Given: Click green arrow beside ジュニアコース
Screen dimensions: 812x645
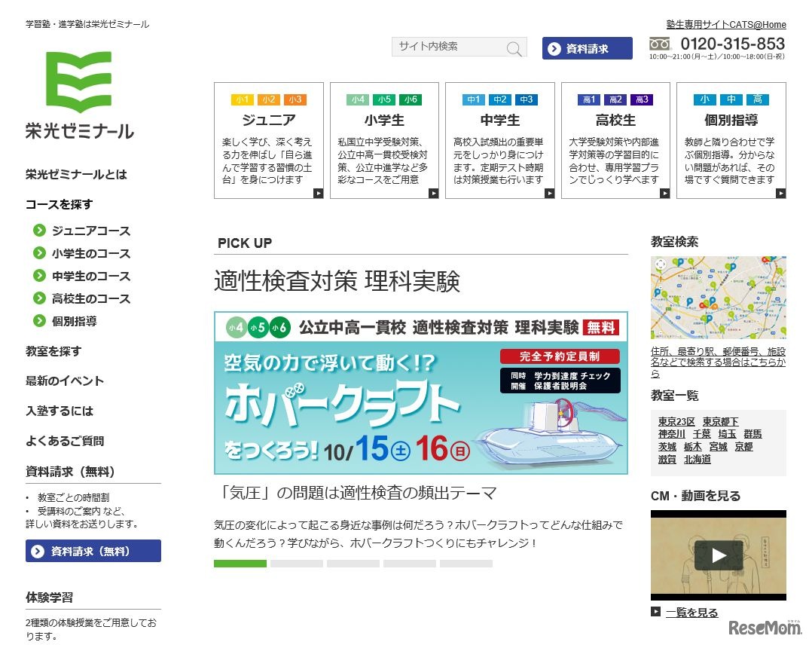Looking at the screenshot, I should coord(39,230).
